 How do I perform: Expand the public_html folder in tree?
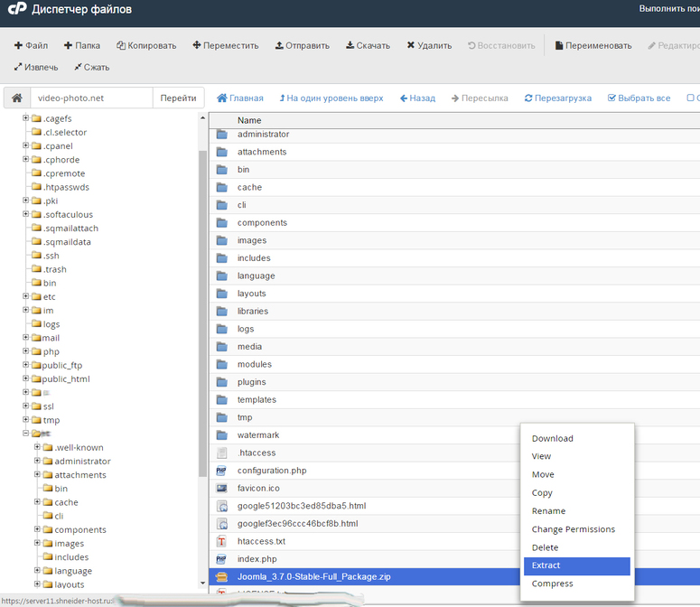pos(26,379)
